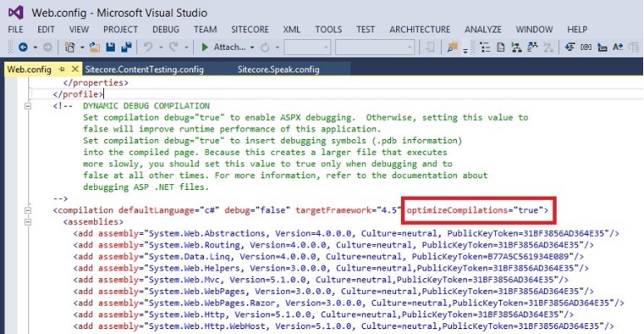Open the XML menu
This screenshot has width=644, height=334.
click(x=291, y=30)
